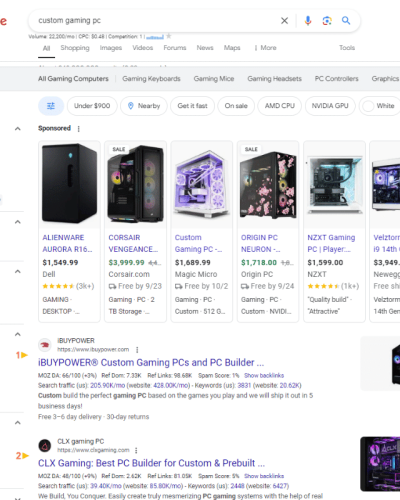
Task: Open the Magic Micro purple PC image
Action: (202, 184)
